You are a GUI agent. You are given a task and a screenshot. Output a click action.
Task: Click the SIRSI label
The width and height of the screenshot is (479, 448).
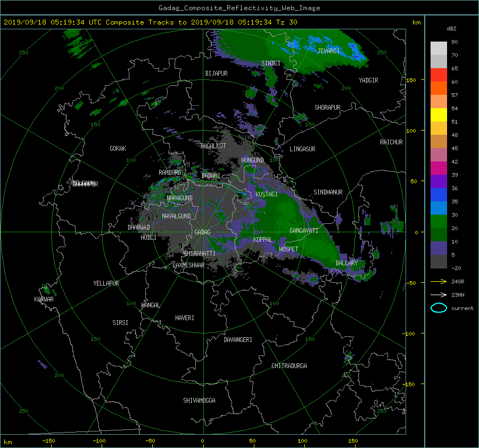[120, 323]
